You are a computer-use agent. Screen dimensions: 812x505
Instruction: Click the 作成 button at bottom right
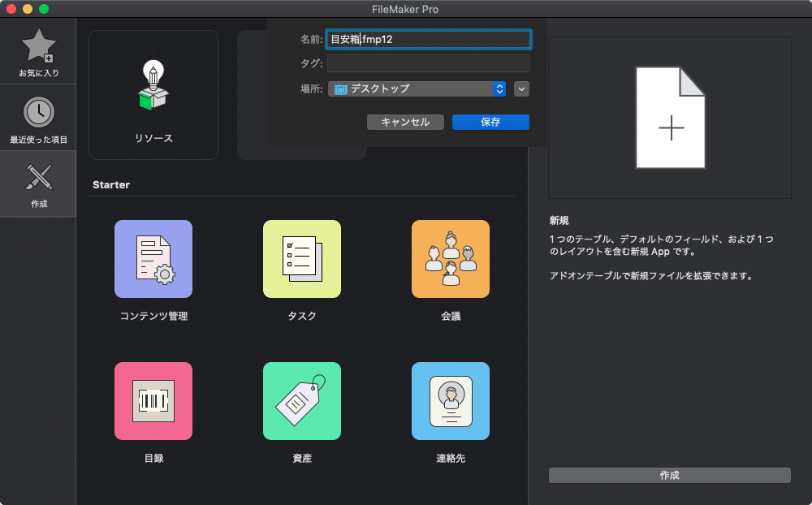668,475
